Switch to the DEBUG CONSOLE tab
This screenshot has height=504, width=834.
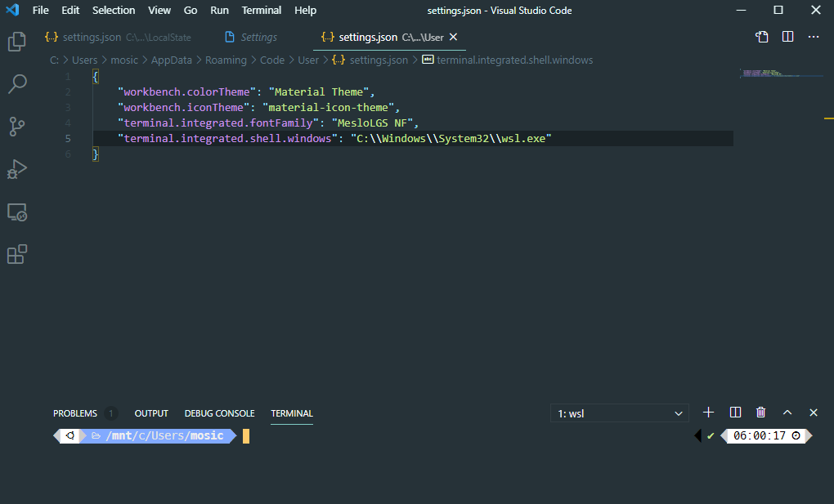click(x=219, y=413)
